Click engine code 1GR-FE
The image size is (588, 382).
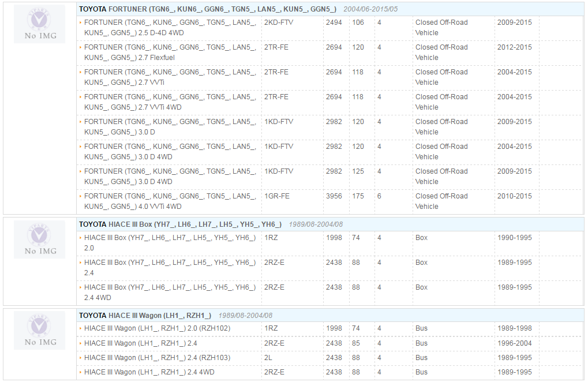(x=277, y=196)
